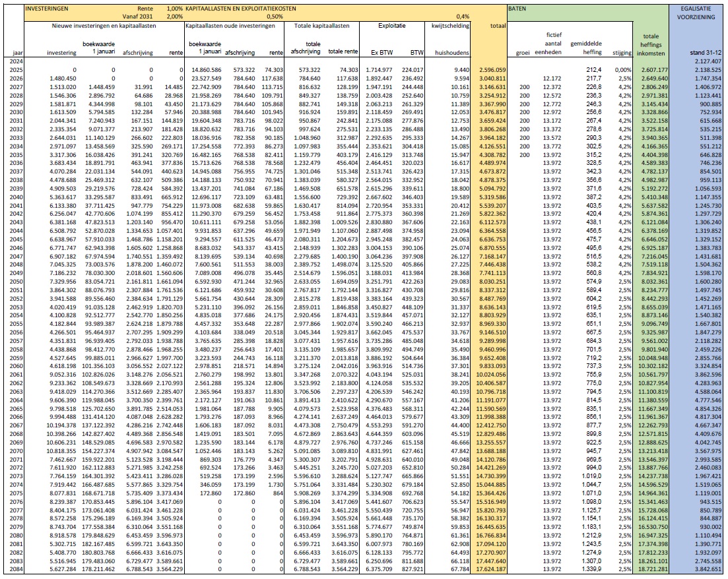Click the EGALISATIE VOORZIENING header cell
The image size is (728, 579).
(x=696, y=13)
